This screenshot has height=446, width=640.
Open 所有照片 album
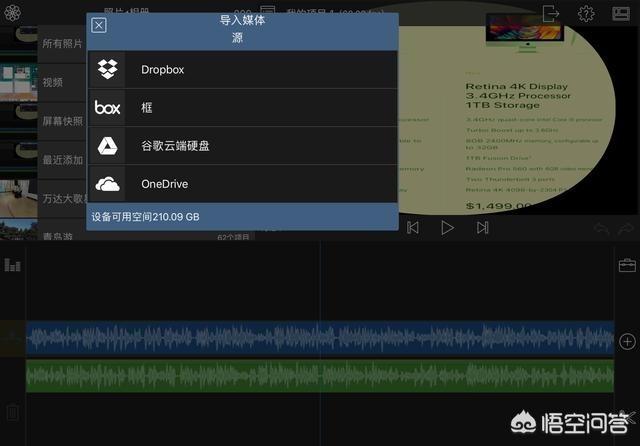tap(62, 44)
